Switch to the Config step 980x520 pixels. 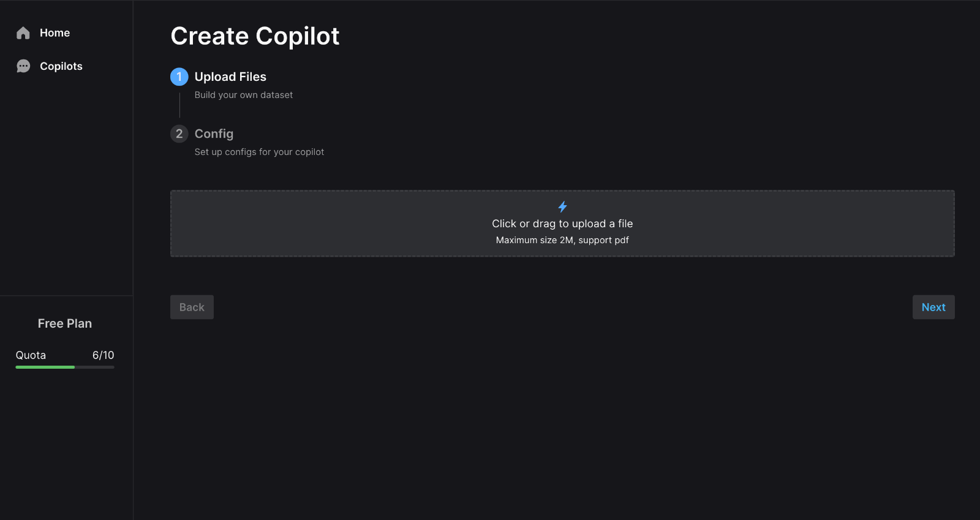(213, 134)
